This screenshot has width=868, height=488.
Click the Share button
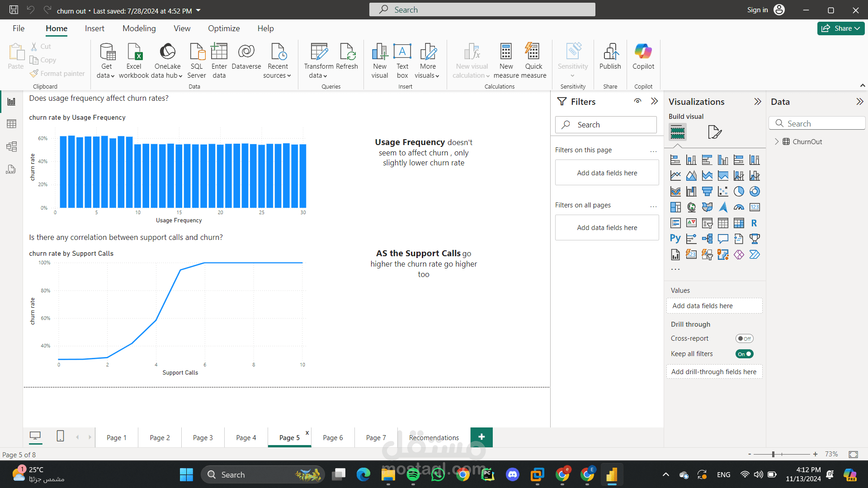pos(840,28)
